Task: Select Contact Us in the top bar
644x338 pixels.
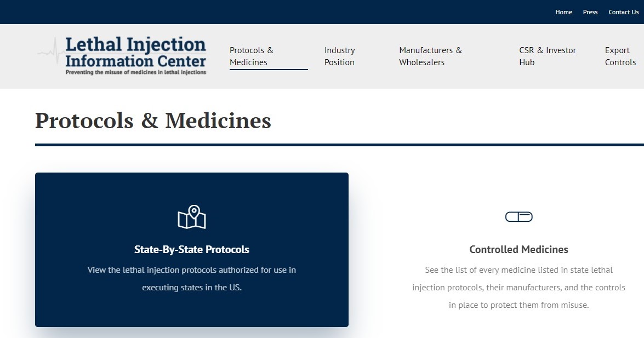Action: pos(623,12)
